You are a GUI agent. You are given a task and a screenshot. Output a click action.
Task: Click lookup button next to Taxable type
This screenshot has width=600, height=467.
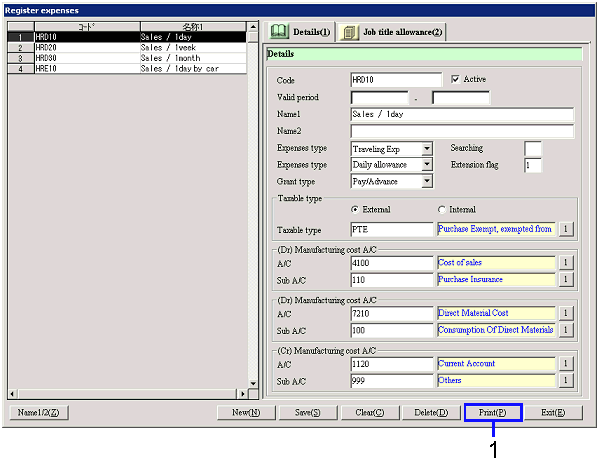pyautogui.click(x=565, y=229)
